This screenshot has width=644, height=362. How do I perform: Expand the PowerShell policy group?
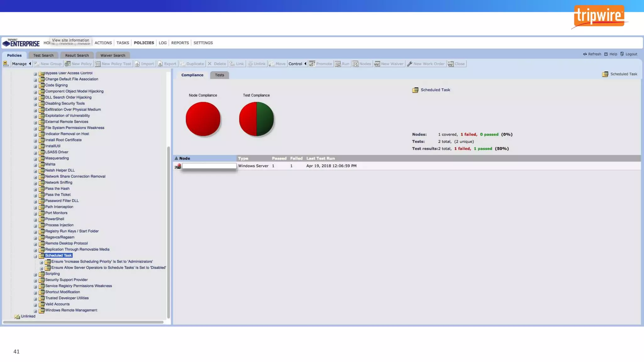35,220
